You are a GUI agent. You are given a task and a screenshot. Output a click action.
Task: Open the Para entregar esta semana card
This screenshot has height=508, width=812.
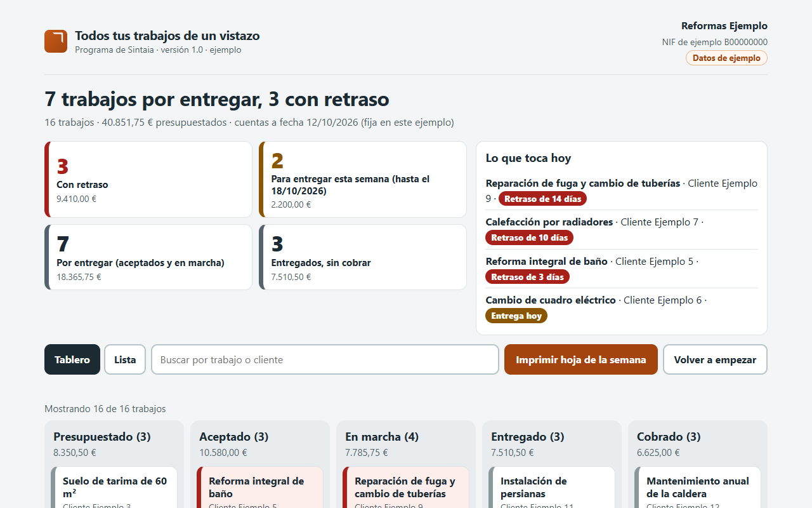point(363,180)
